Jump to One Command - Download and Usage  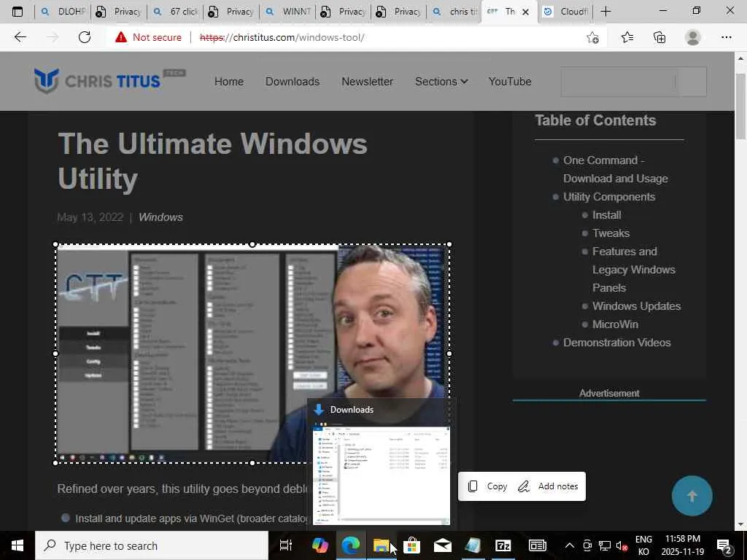click(x=616, y=169)
